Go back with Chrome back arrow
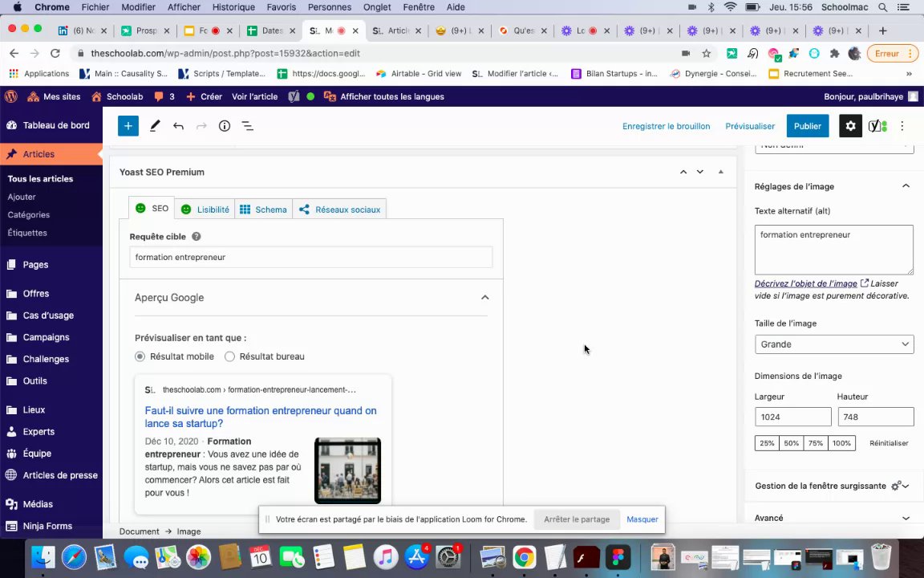Viewport: 924px width, 578px height. click(x=14, y=54)
